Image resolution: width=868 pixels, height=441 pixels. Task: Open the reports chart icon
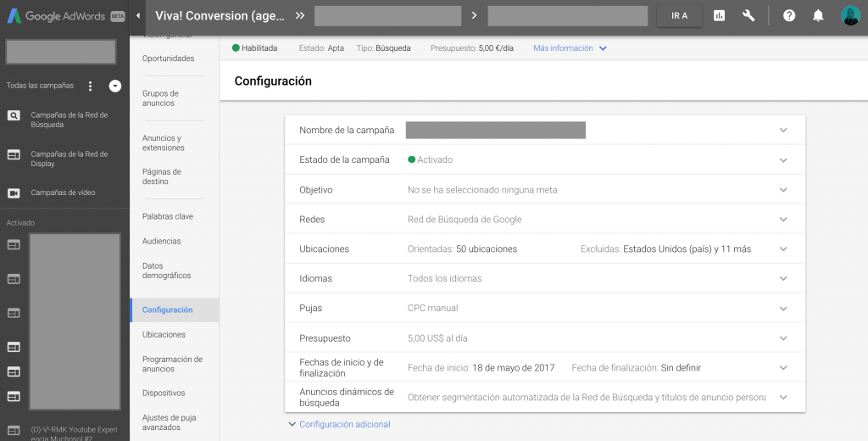coord(719,16)
